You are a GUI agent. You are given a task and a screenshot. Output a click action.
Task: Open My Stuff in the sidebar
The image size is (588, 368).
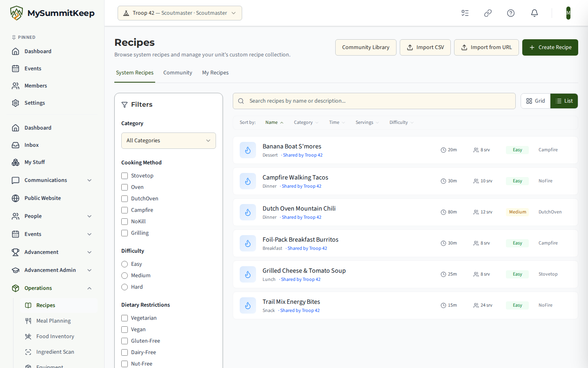(x=52, y=162)
